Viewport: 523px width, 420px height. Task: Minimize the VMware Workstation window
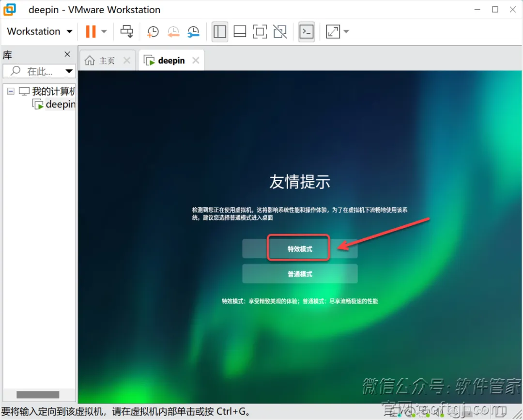pos(477,10)
